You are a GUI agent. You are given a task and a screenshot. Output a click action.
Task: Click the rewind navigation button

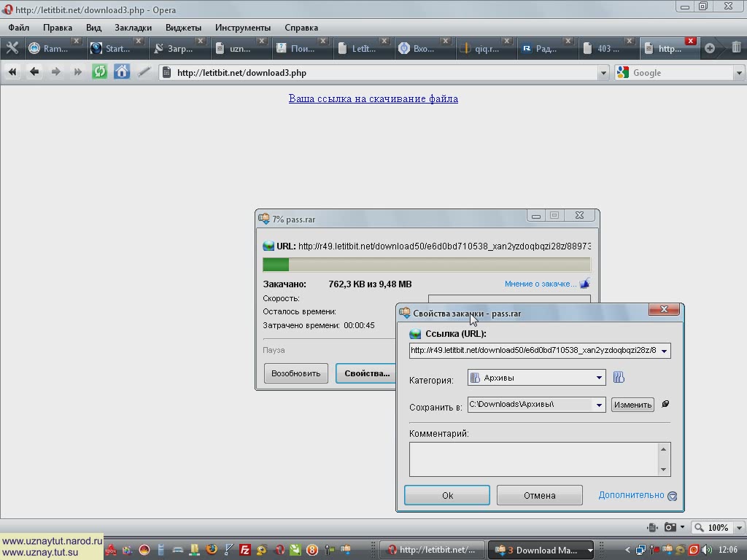tap(12, 71)
